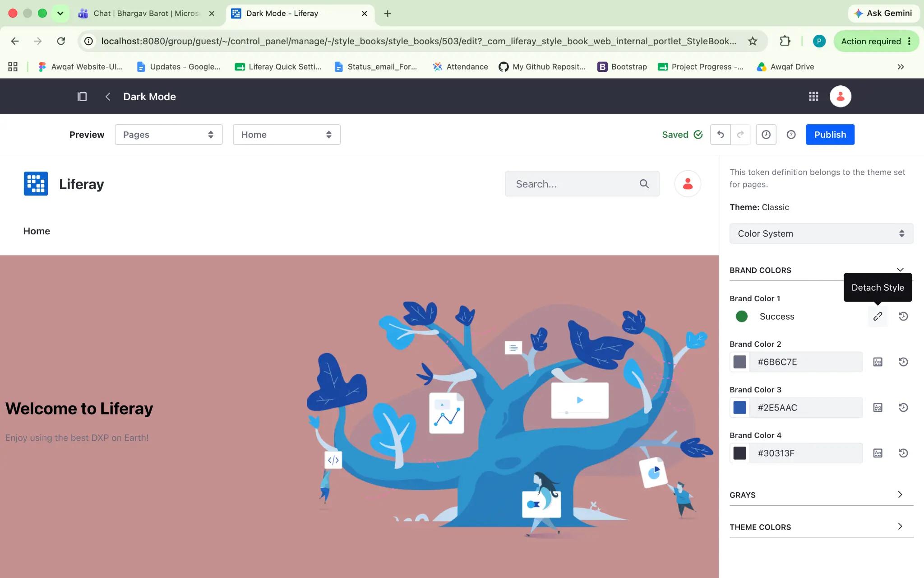Focus the browser address bar URL
Viewport: 924px width, 578px height.
pyautogui.click(x=419, y=42)
